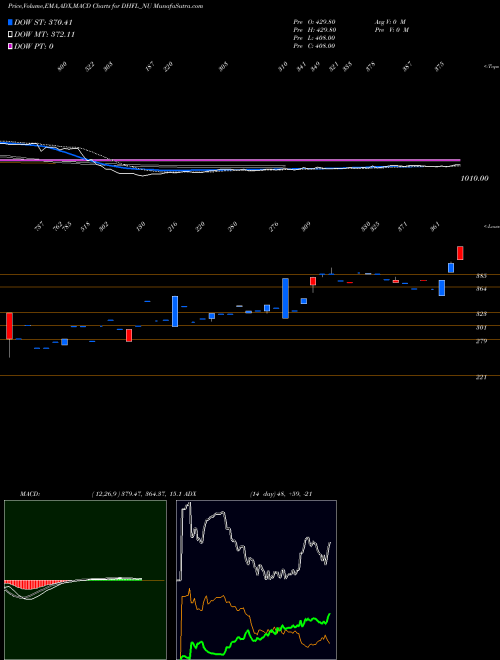500x660 pixels.
Task: Click the Pre V: 0 M readout
Action: click(x=391, y=29)
